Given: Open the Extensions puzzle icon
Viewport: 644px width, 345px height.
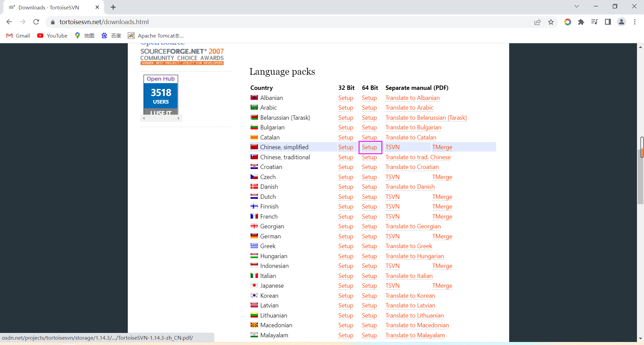Looking at the screenshot, I should point(581,22).
